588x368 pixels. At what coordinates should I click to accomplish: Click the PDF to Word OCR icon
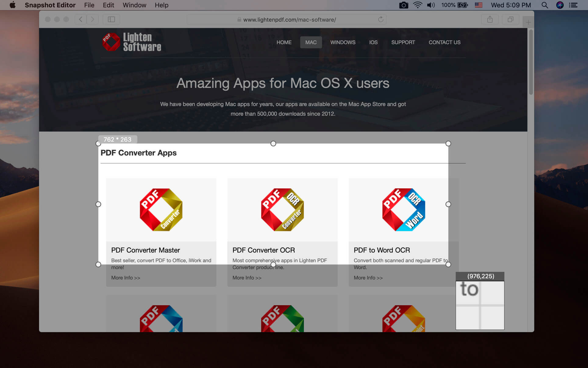[x=403, y=210]
